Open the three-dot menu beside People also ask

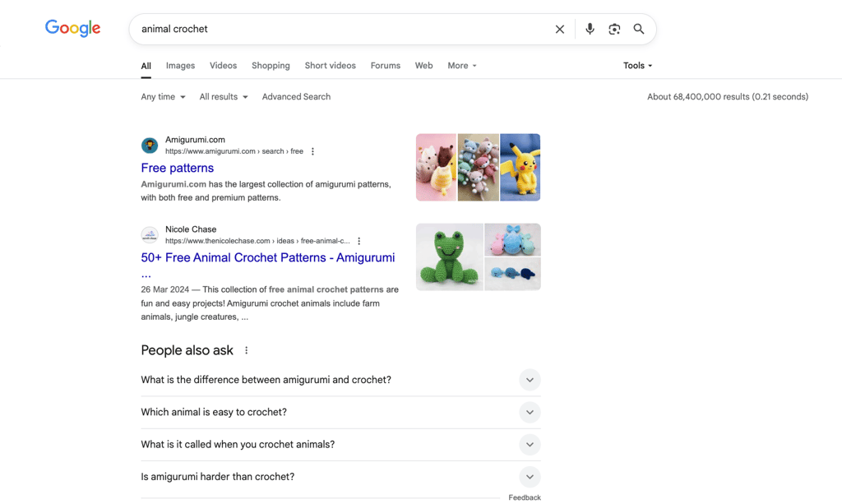point(247,350)
